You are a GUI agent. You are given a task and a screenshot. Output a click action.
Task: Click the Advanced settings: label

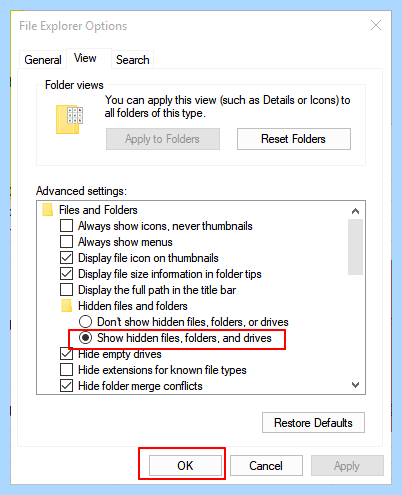click(x=81, y=191)
